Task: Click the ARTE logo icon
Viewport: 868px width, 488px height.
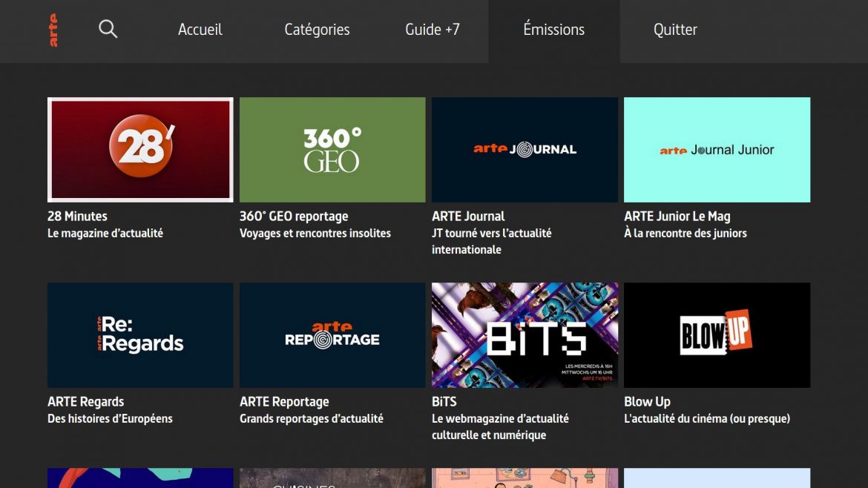Action: 53,30
